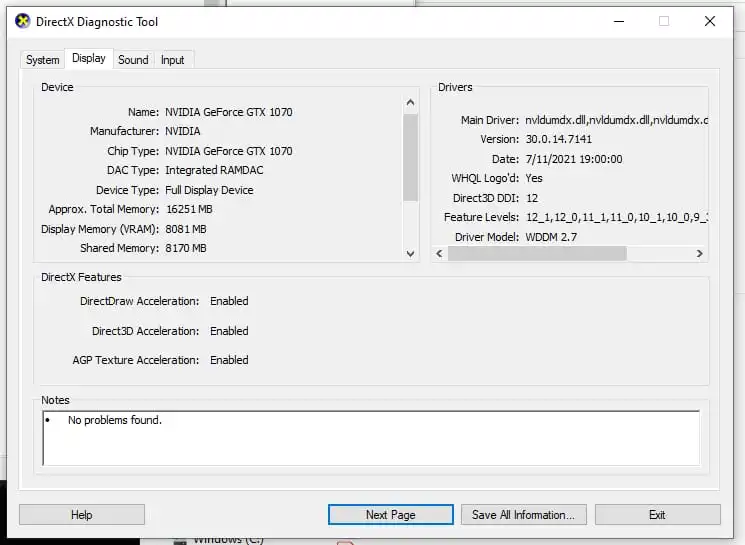Screen dimensions: 745x545
Task: Click Device panel scroll up arrow
Action: 411,102
